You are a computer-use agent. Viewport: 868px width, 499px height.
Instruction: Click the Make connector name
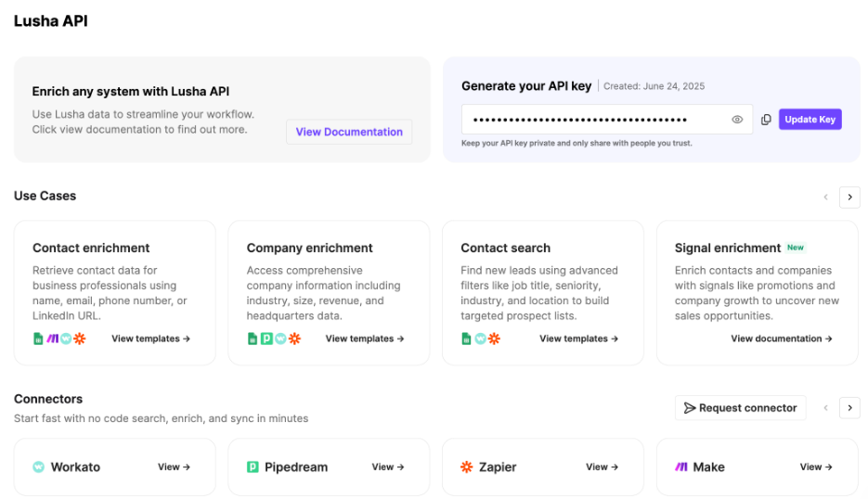pyautogui.click(x=708, y=467)
